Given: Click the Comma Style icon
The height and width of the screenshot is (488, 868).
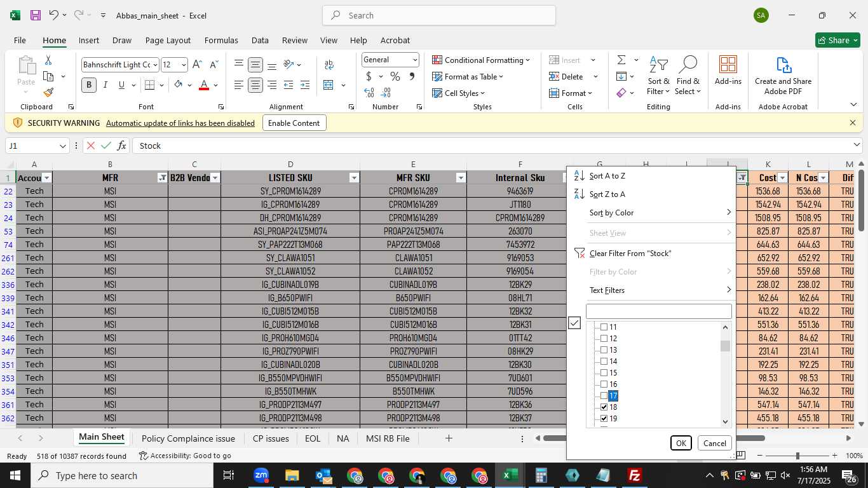Looking at the screenshot, I should pyautogui.click(x=412, y=77).
